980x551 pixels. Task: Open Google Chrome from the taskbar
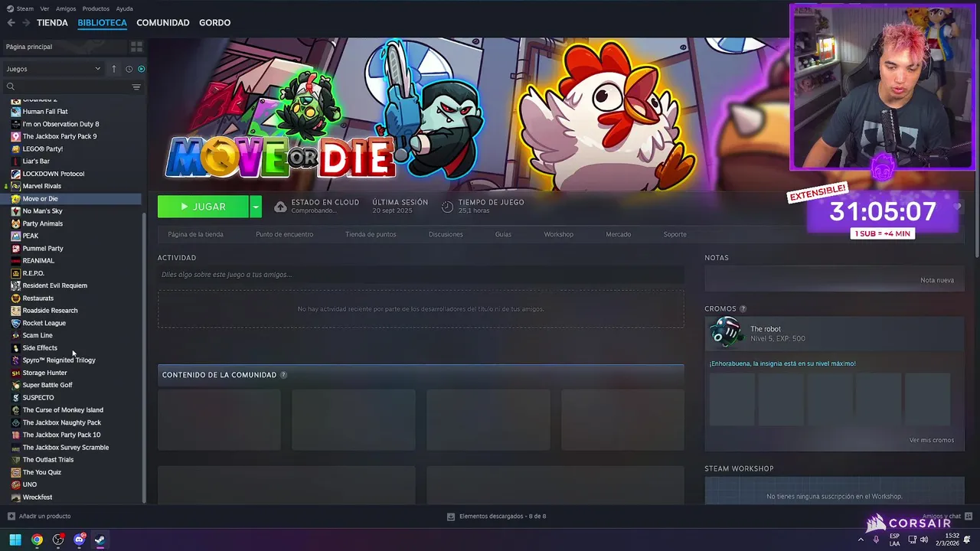pyautogui.click(x=37, y=540)
